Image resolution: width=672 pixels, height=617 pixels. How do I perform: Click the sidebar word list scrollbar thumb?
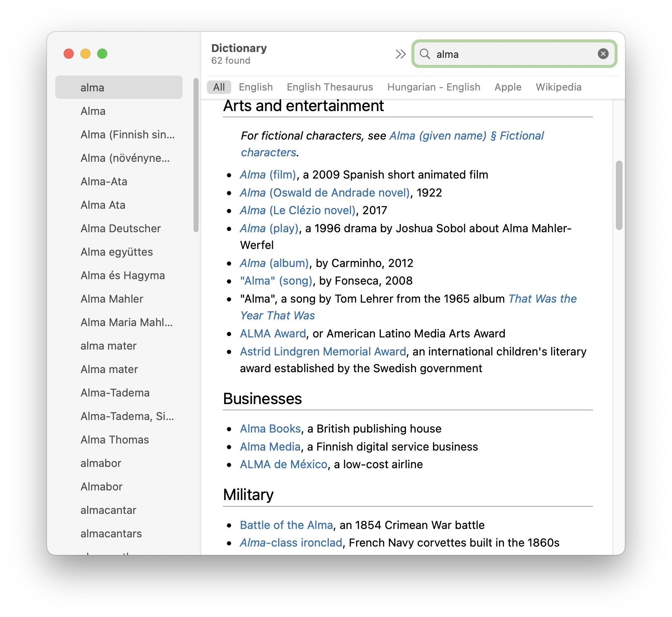point(196,155)
